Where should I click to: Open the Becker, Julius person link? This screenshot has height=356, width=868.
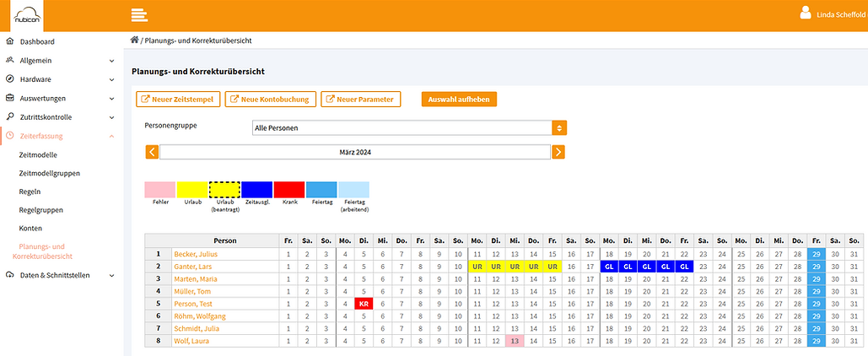(196, 254)
